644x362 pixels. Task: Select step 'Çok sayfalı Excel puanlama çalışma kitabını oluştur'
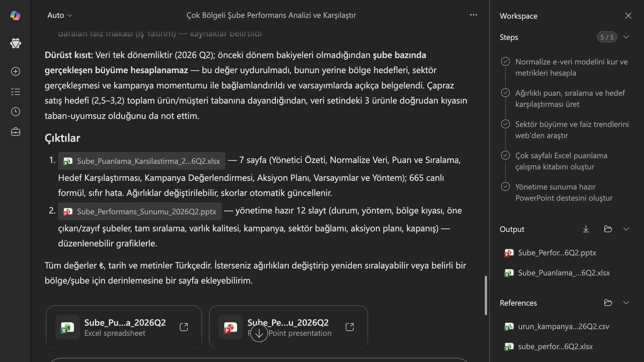point(561,161)
